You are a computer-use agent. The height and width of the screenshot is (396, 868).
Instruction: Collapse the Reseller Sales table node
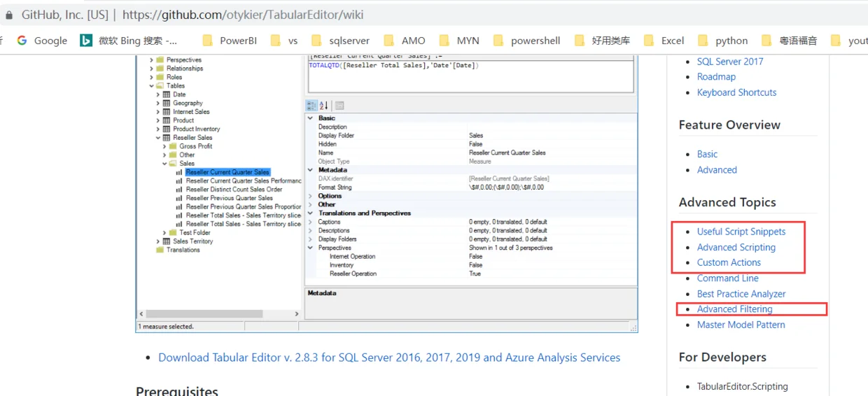click(x=158, y=138)
